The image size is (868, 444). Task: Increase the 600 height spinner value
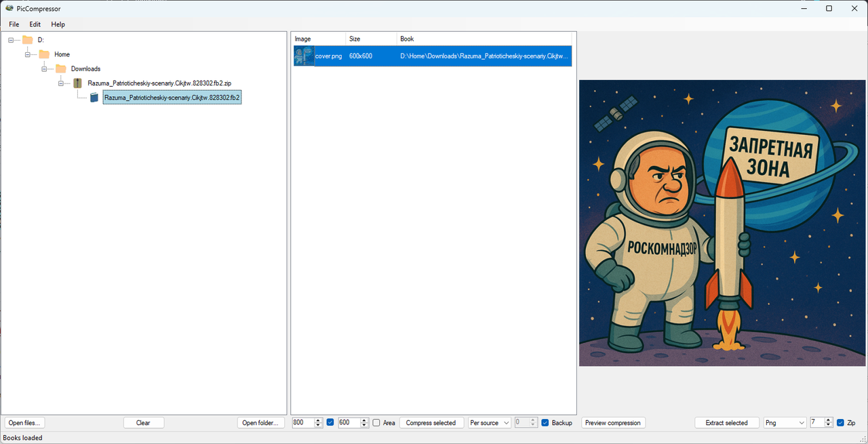364,420
